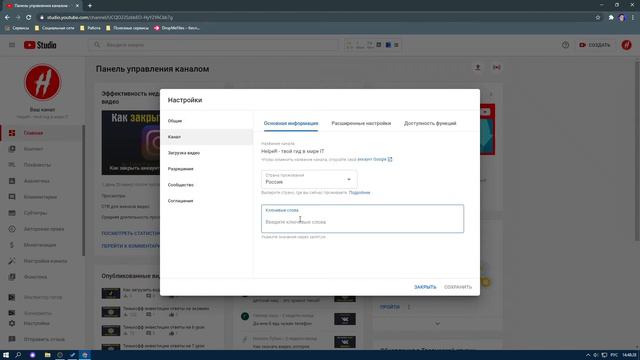640x360 pixels.
Task: Expand the chevron below the ПРОЙТИ card
Action: tap(437, 324)
